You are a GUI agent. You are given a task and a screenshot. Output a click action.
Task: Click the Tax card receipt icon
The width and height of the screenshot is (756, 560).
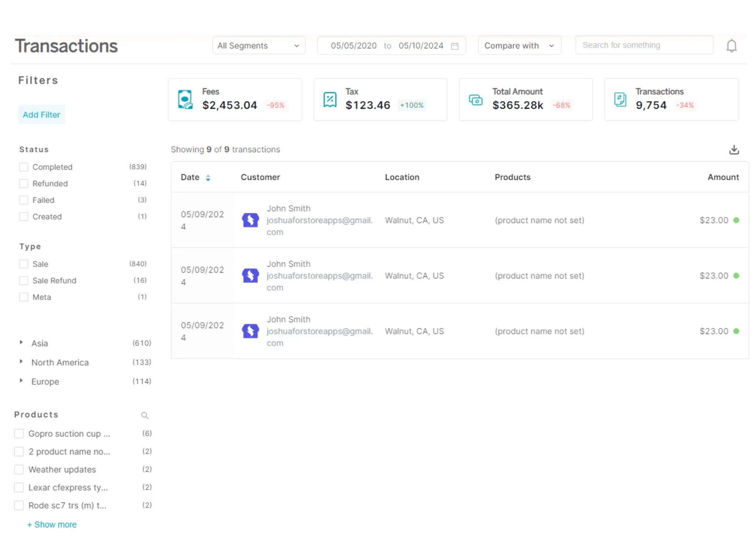pyautogui.click(x=330, y=100)
